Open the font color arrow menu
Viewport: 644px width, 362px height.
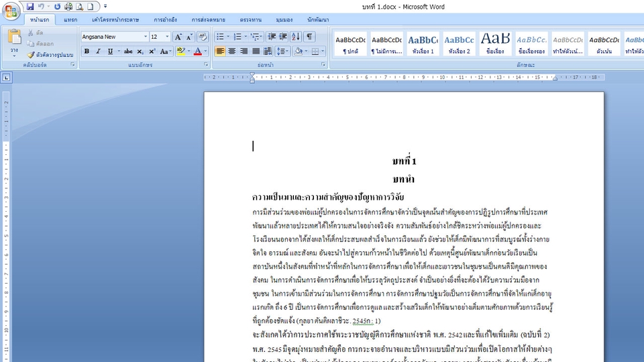[205, 52]
